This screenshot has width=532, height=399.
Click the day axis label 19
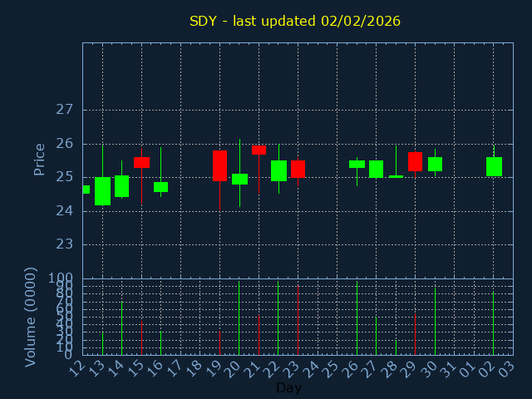click(x=214, y=369)
